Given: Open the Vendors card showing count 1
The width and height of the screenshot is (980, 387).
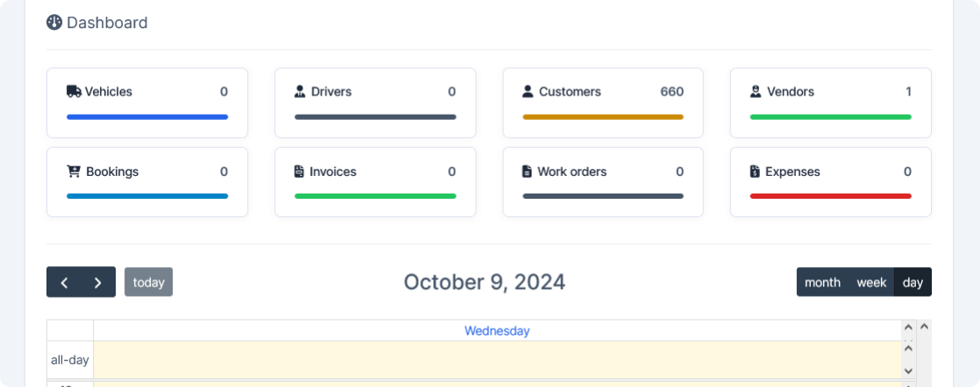Looking at the screenshot, I should point(830,102).
